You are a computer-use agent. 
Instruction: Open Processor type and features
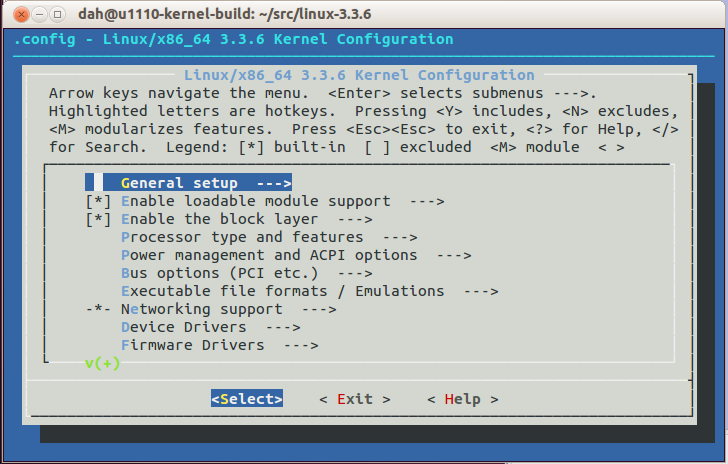[x=242, y=237]
